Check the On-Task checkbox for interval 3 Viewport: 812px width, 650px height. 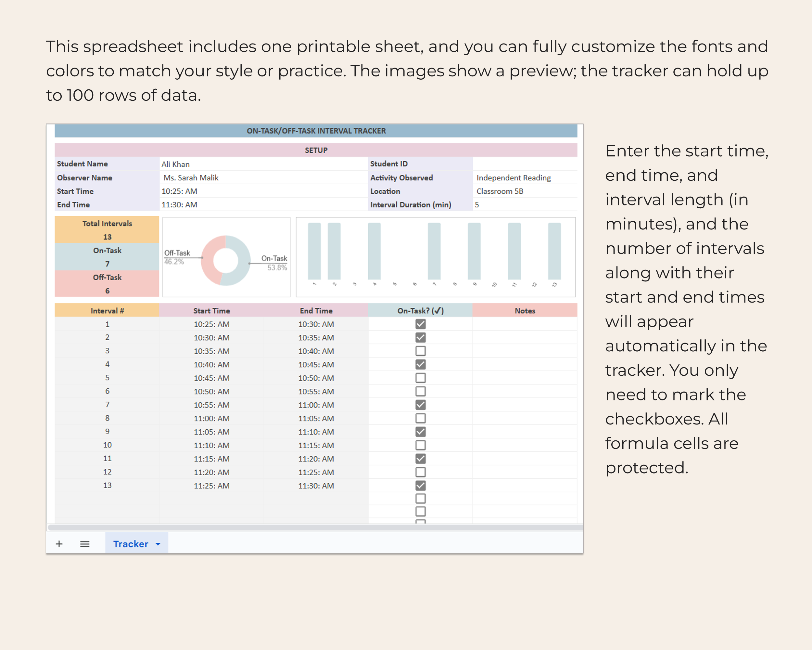(x=420, y=351)
